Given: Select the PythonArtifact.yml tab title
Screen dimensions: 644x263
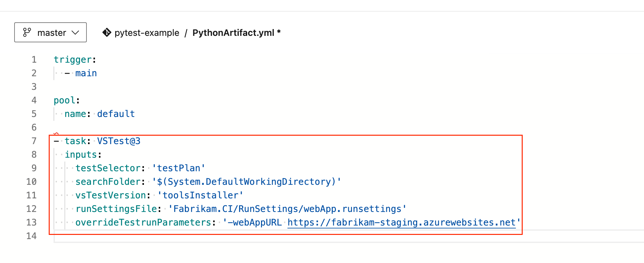Looking at the screenshot, I should point(233,32).
